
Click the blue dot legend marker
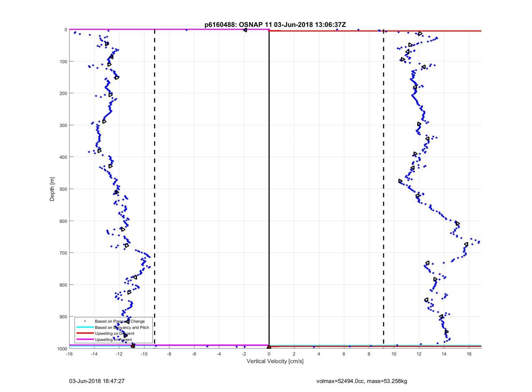84,321
